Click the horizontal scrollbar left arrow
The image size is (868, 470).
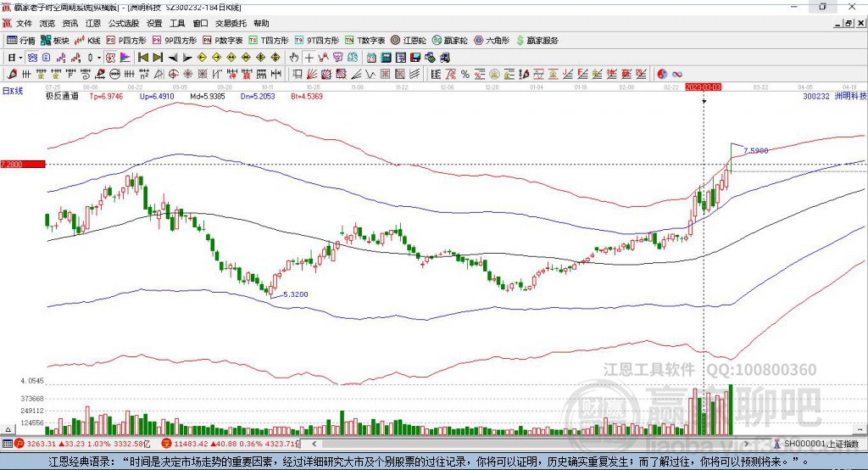[314, 444]
